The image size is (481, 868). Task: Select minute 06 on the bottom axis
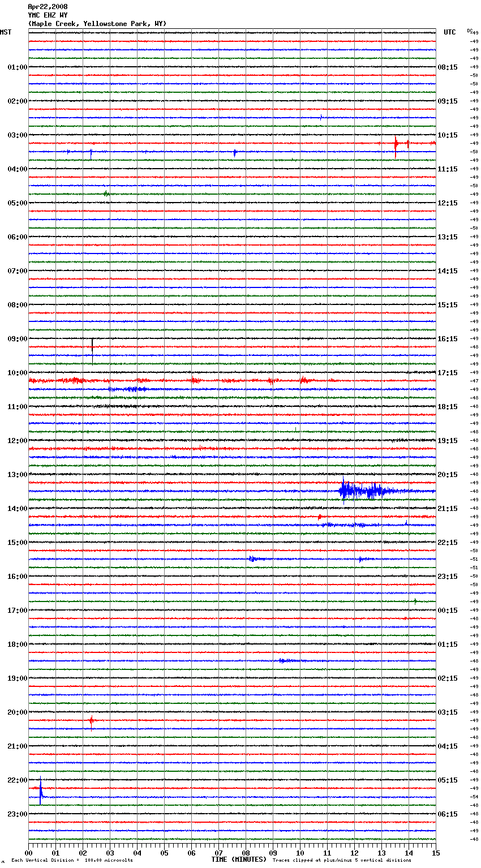click(x=191, y=853)
